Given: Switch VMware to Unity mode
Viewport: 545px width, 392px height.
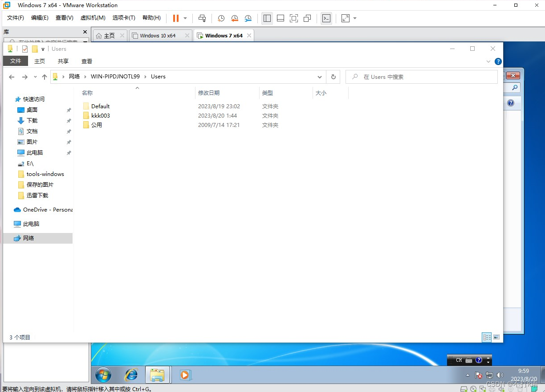Looking at the screenshot, I should 307,18.
